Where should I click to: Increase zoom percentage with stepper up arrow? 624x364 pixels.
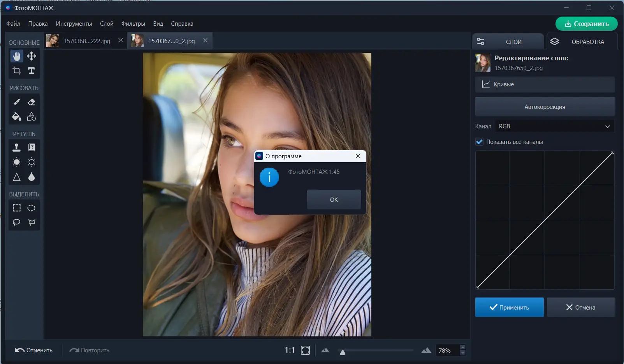coord(462,347)
